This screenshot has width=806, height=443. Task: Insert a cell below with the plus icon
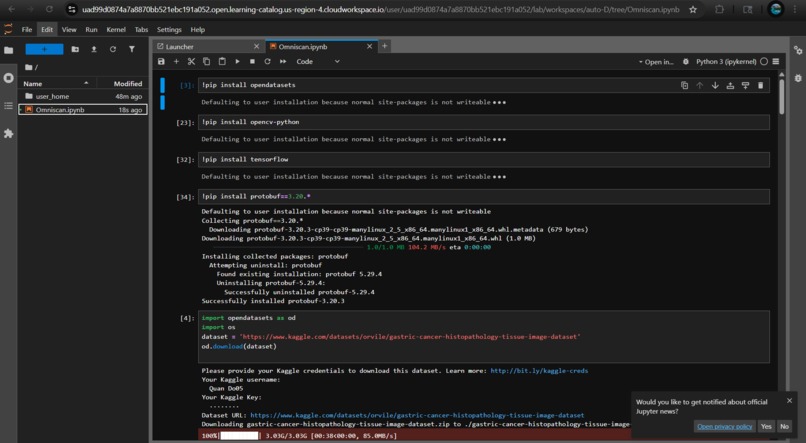[x=176, y=61]
